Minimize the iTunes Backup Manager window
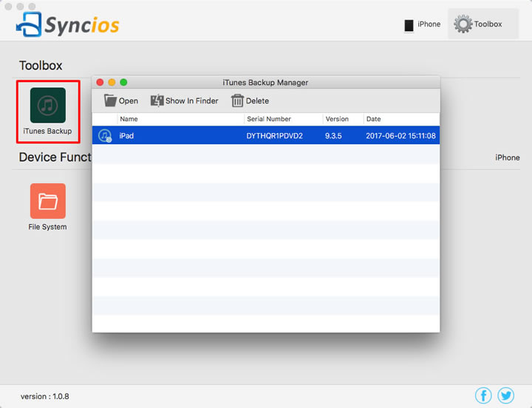 (112, 82)
